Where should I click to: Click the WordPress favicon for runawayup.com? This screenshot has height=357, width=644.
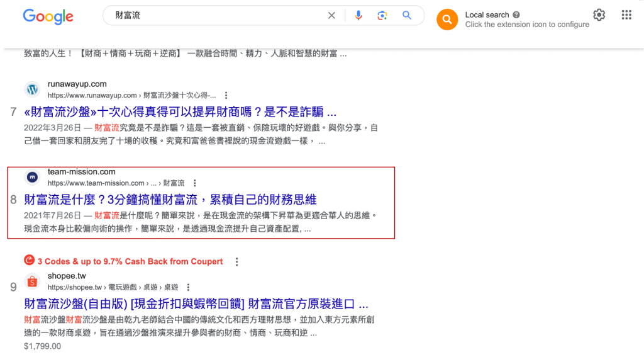(x=33, y=89)
